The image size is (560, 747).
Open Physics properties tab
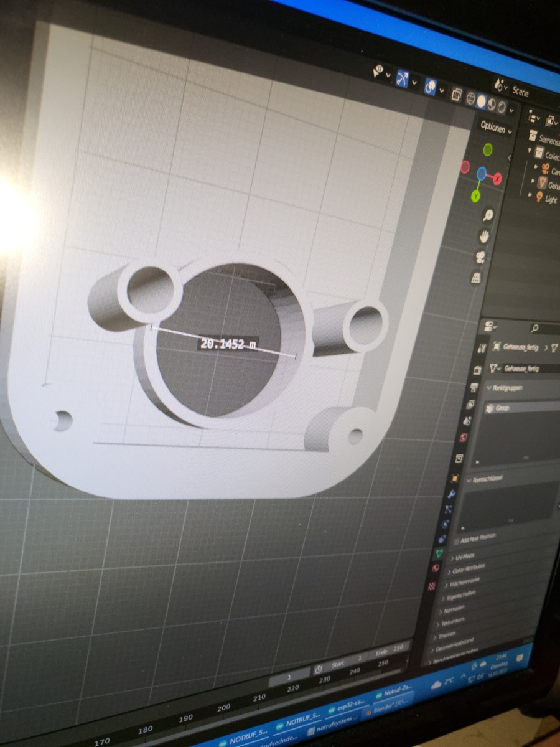(x=445, y=524)
